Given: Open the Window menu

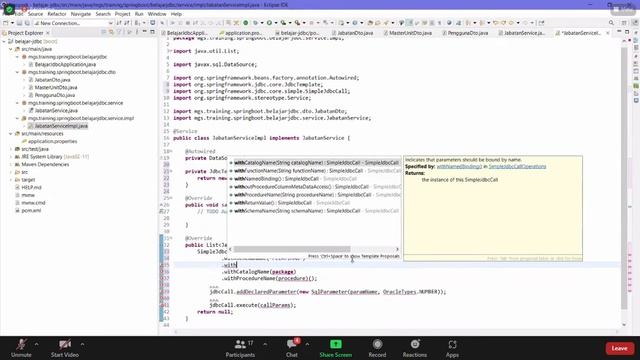Looking at the screenshot, I should point(157,14).
